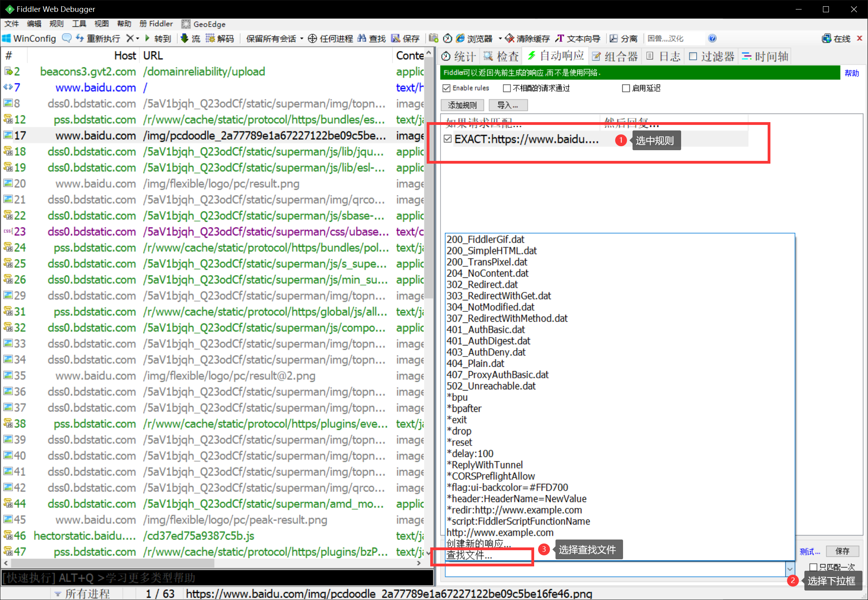Click the Find (查找) binoculars icon
This screenshot has height=600, width=868.
click(x=362, y=38)
